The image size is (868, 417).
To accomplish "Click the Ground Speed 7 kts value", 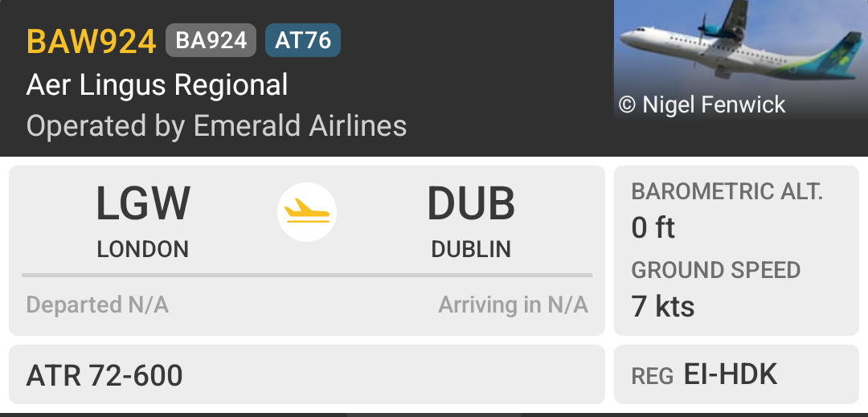I will (663, 306).
